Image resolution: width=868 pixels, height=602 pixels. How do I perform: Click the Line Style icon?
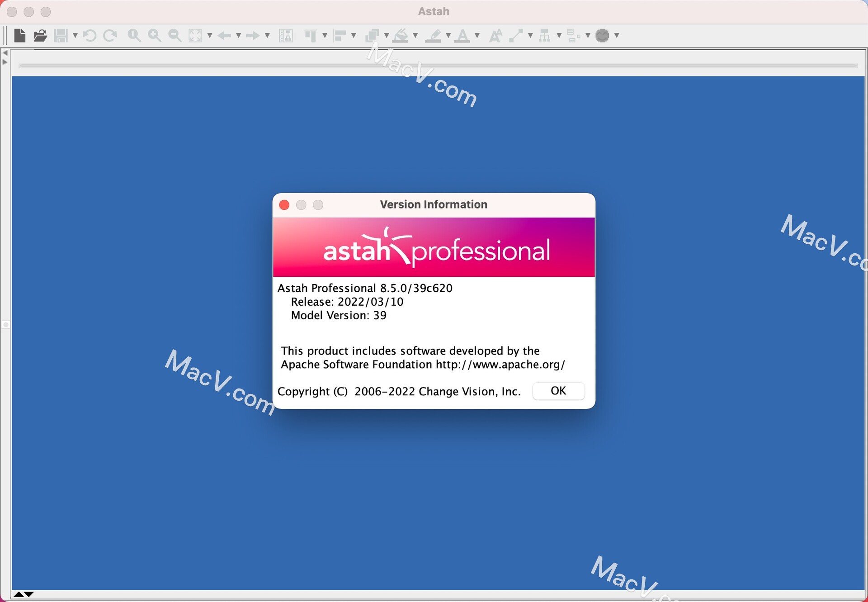[x=516, y=35]
